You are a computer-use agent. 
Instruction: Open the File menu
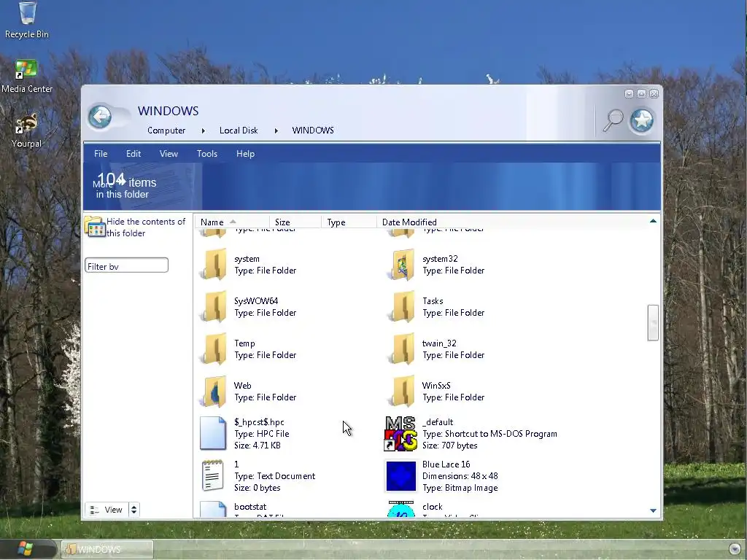coord(101,154)
